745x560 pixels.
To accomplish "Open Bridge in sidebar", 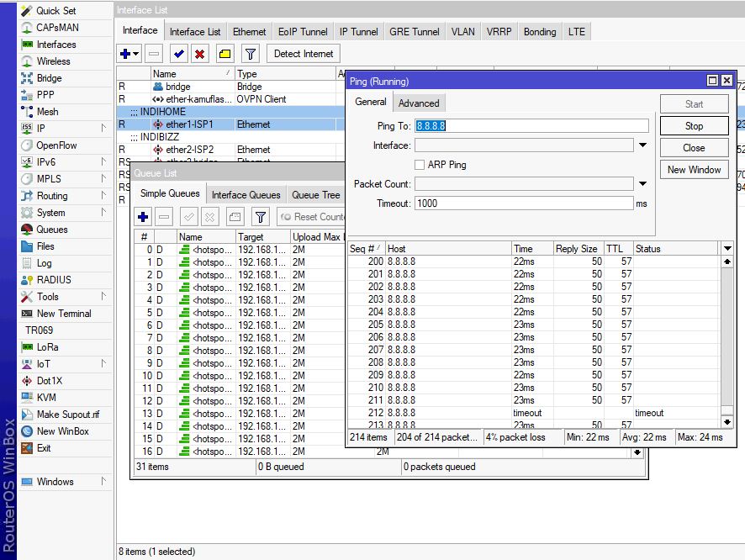I will tap(49, 78).
